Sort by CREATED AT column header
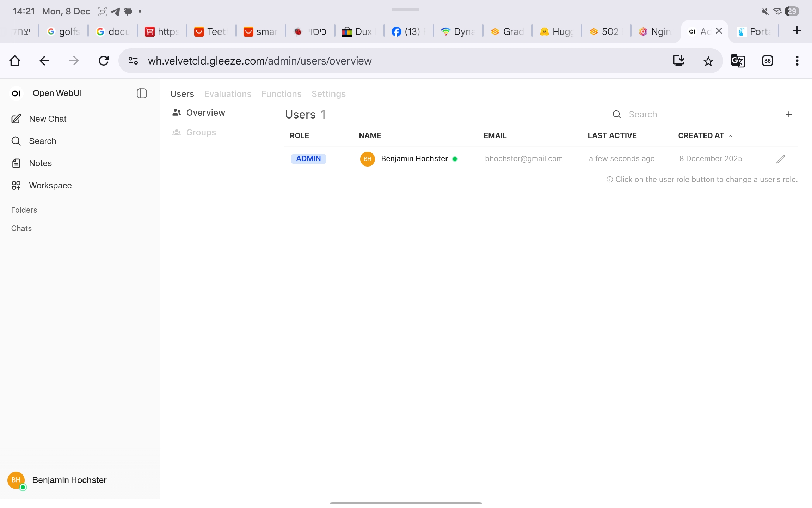Image resolution: width=812 pixels, height=508 pixels. tap(701, 136)
